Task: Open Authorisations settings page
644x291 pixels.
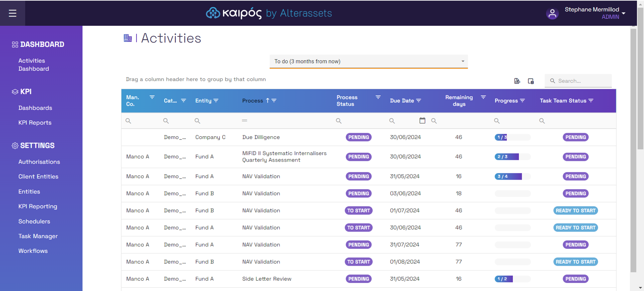Action: coord(39,162)
